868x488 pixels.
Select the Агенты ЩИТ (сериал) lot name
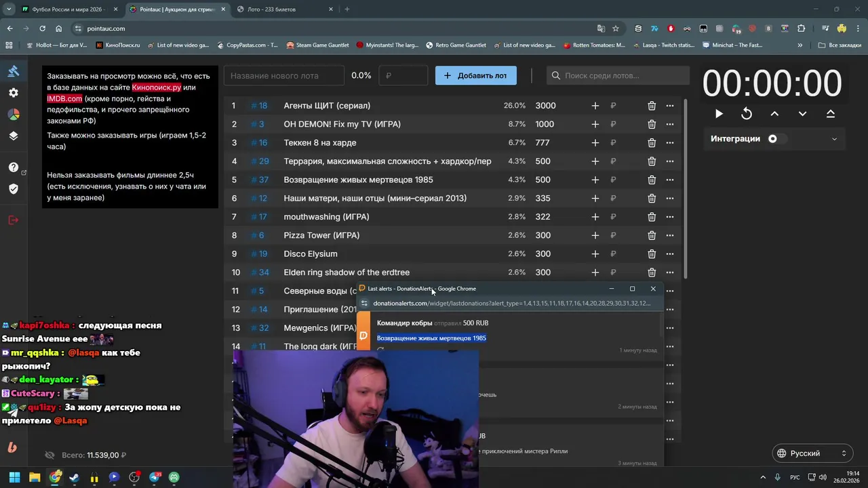tap(327, 106)
